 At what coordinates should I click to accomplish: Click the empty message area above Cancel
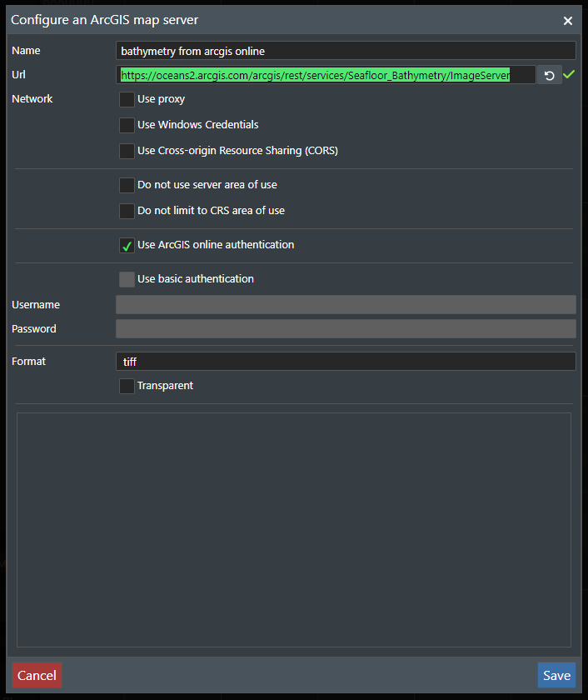pyautogui.click(x=293, y=529)
